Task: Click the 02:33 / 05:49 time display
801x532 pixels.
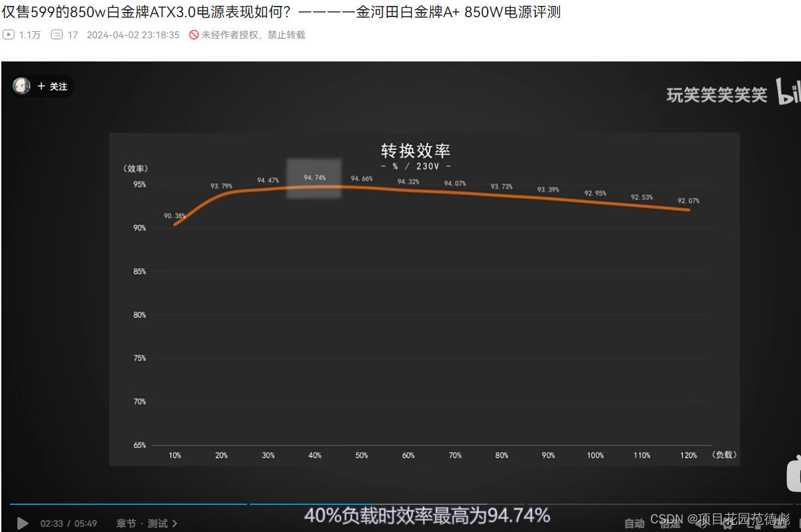Action: [69, 523]
